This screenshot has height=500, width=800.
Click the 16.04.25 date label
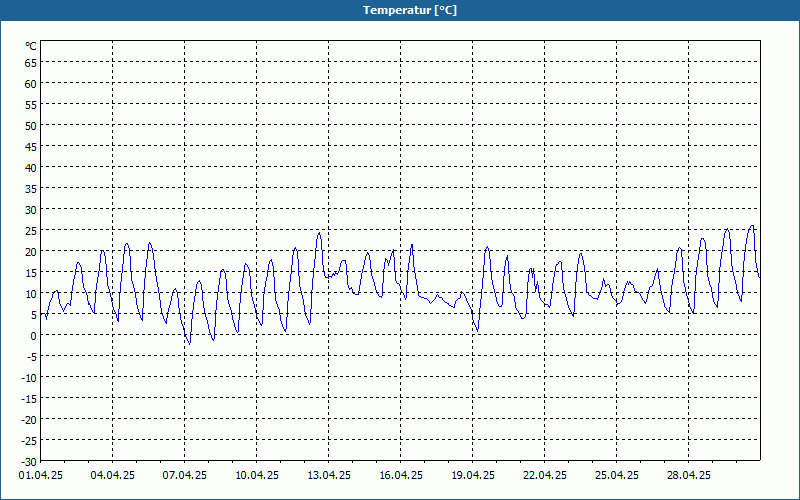click(401, 476)
